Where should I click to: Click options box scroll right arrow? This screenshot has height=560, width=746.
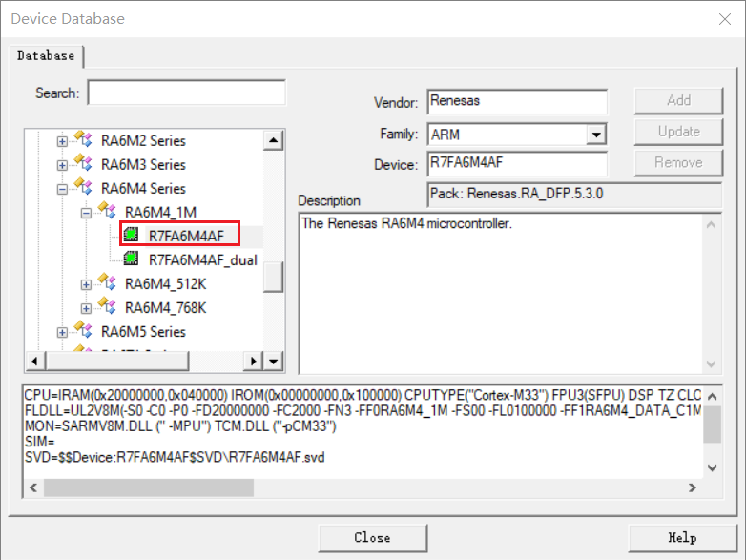click(x=693, y=487)
